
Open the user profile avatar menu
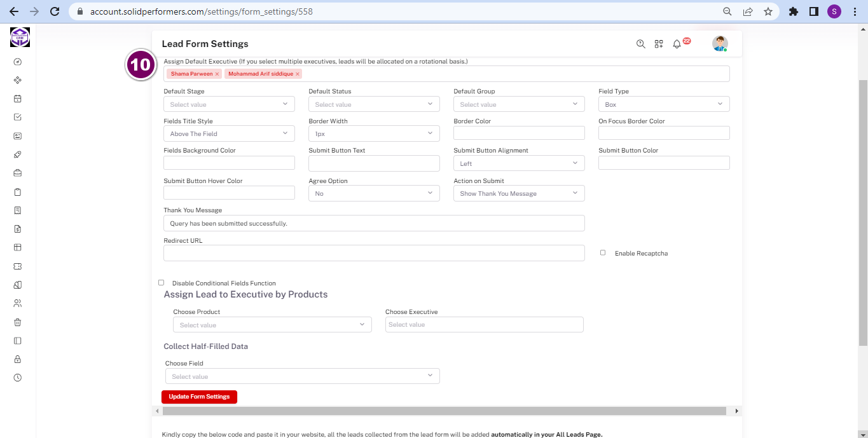tap(720, 44)
